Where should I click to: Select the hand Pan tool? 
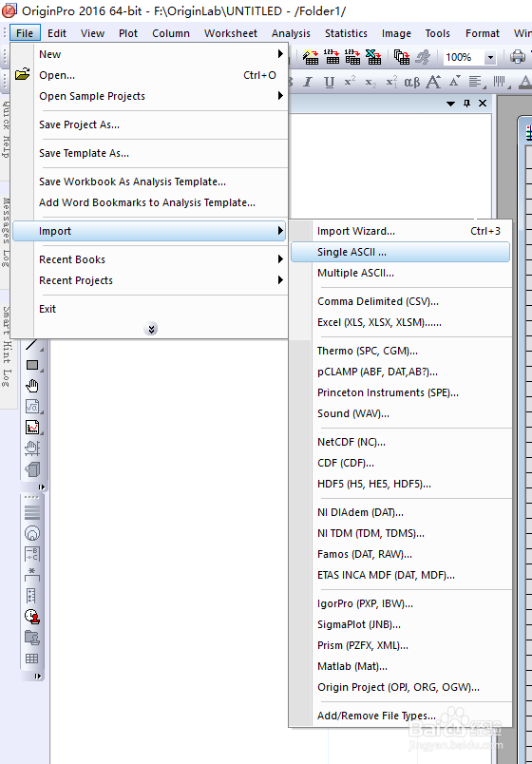pyautogui.click(x=32, y=387)
